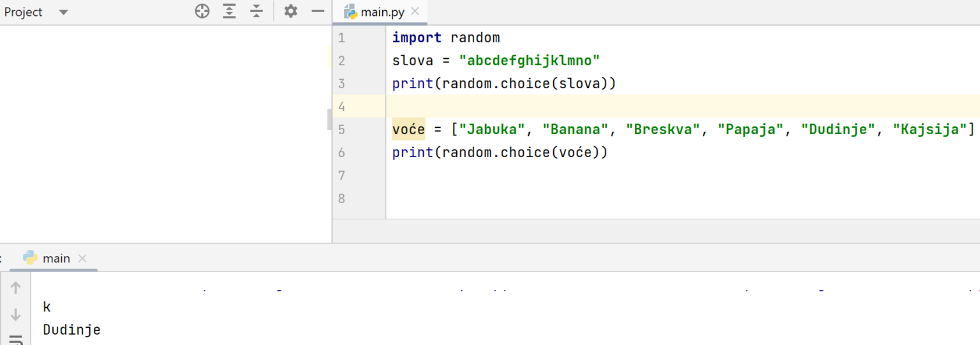Image resolution: width=980 pixels, height=345 pixels.
Task: Click the Dudinje output in console
Action: (x=71, y=330)
